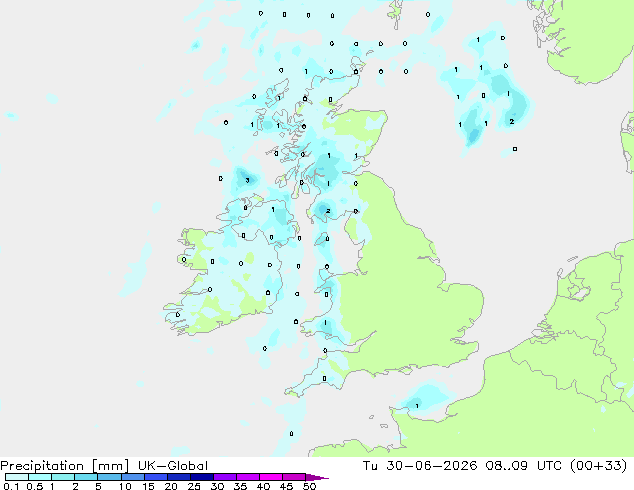Click the '0' value at map bottom near Brittany
This screenshot has height=490, width=634.
click(292, 434)
